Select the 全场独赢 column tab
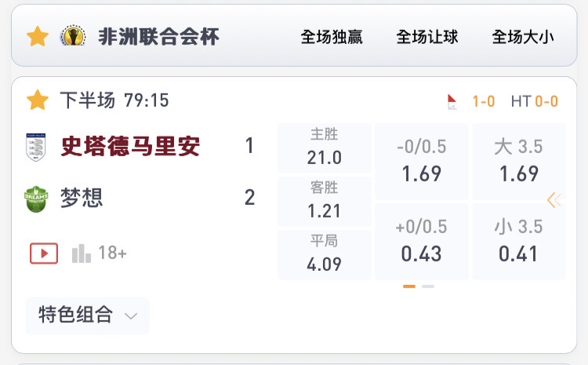 point(332,37)
